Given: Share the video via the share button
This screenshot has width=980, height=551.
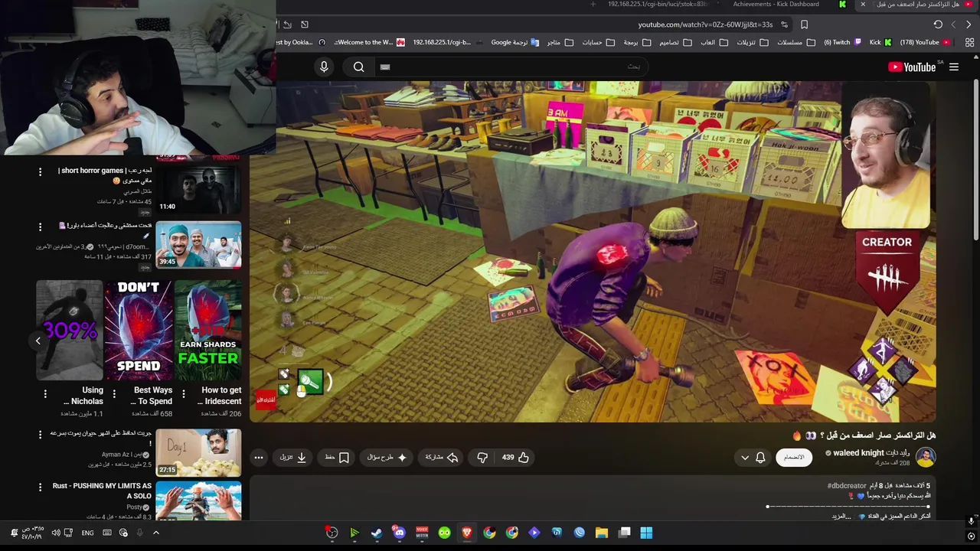Looking at the screenshot, I should (442, 458).
